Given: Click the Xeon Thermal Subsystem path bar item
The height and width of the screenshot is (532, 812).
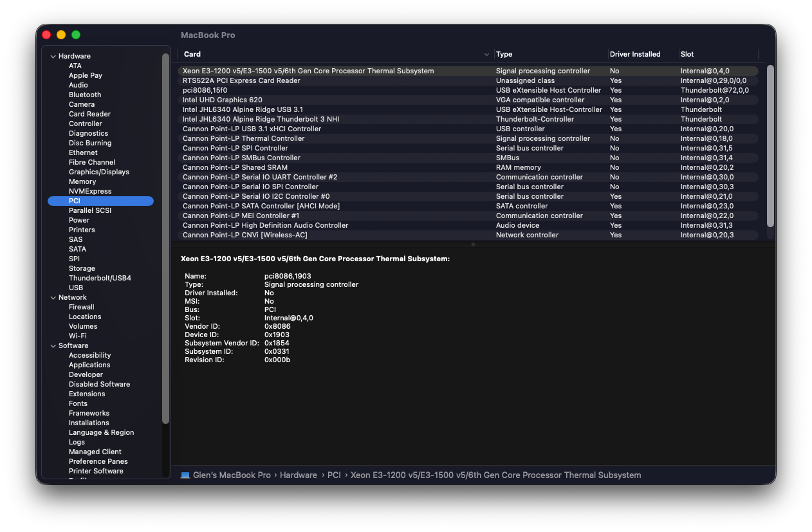Looking at the screenshot, I should [x=496, y=475].
